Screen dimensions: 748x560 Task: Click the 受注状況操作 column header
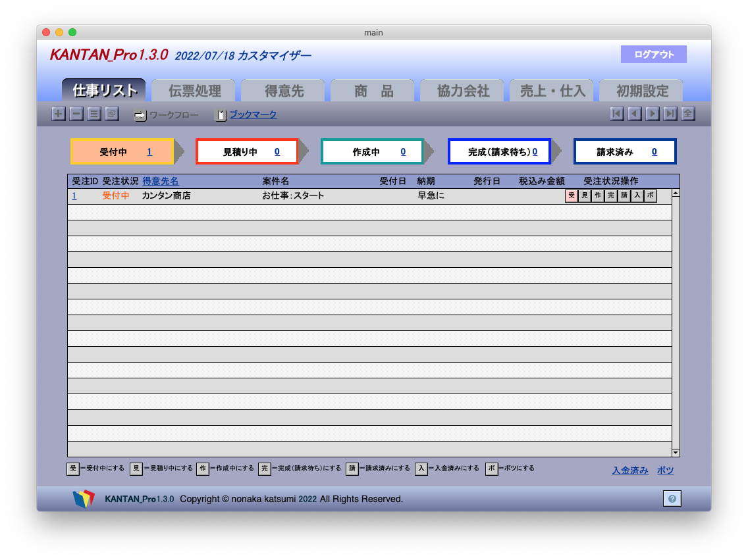[x=610, y=181]
